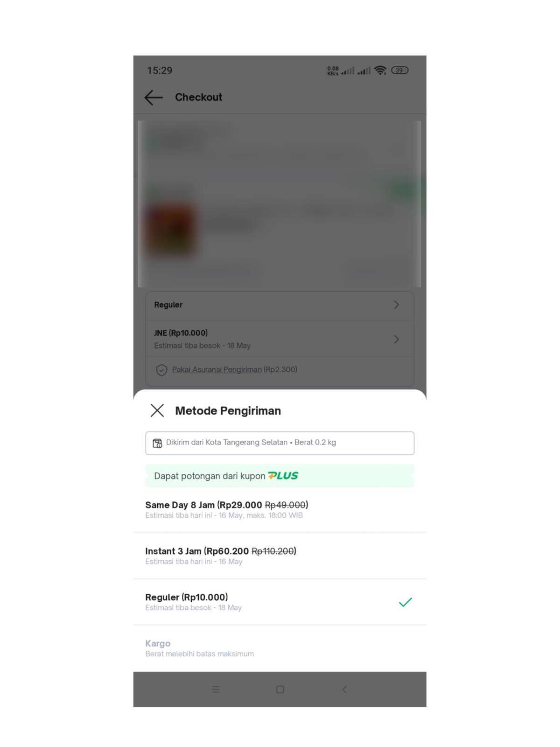
Task: Choose Instant 3 Jam delivery option
Action: 280,556
